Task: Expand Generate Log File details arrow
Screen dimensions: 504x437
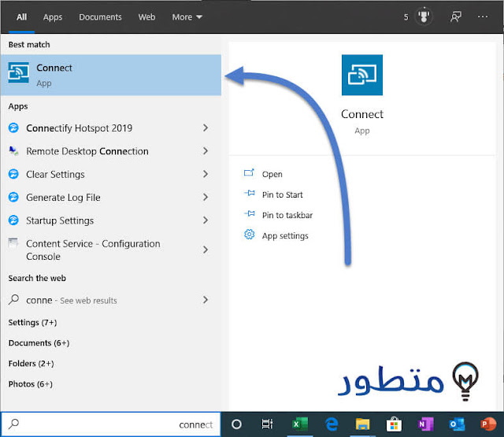Action: (x=206, y=198)
